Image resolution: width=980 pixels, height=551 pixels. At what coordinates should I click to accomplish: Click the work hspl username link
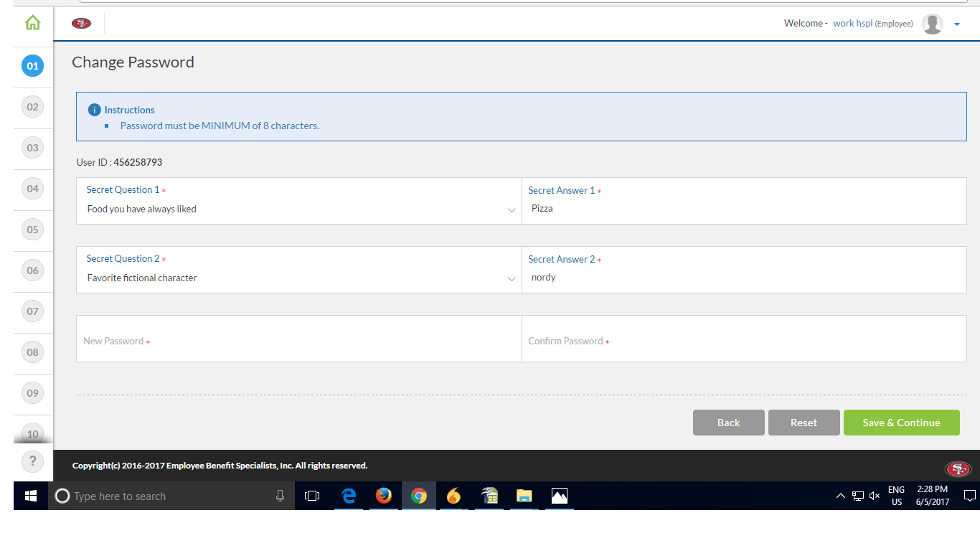click(x=852, y=24)
